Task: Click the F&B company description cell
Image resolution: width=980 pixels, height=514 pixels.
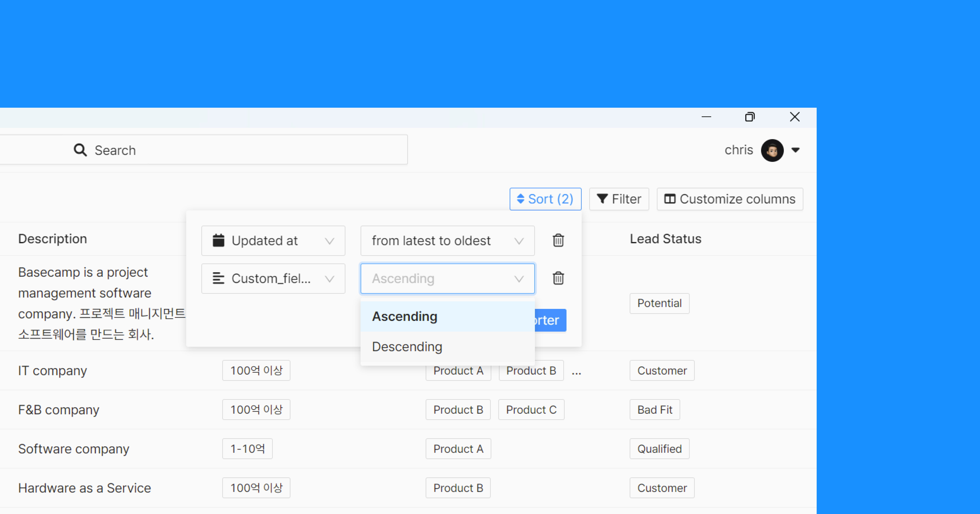Action: pos(59,410)
